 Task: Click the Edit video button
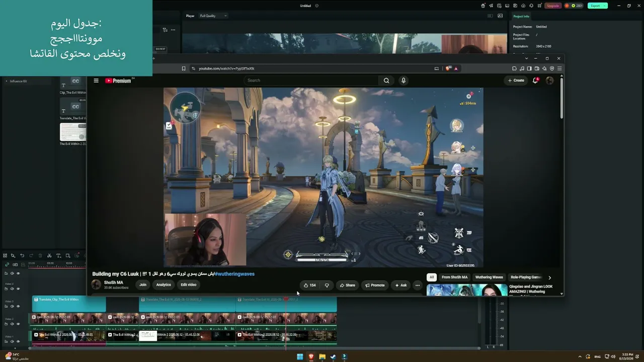coord(189,285)
